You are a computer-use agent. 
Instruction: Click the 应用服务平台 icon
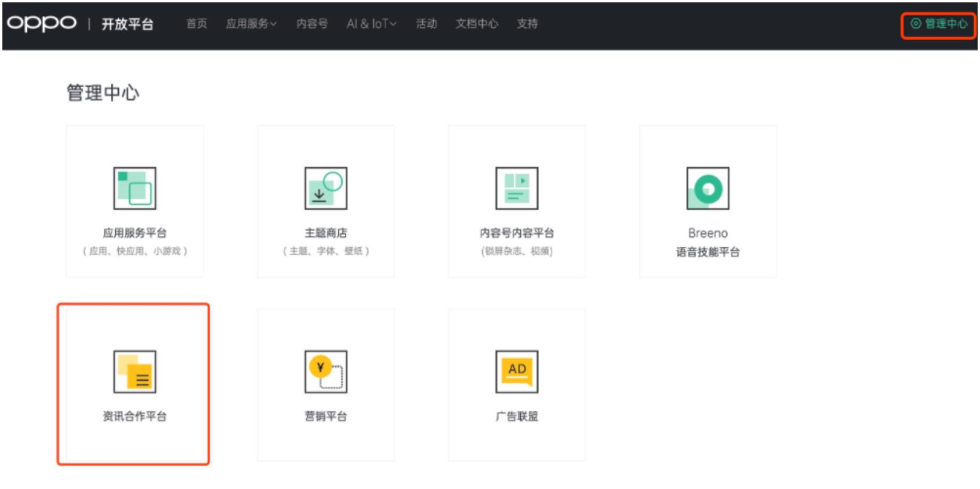(x=134, y=188)
